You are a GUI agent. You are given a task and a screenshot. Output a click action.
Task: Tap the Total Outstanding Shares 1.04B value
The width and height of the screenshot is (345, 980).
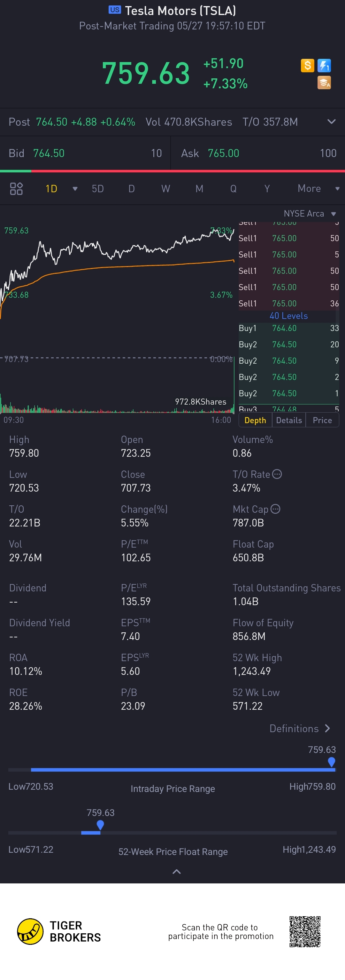coord(245,601)
